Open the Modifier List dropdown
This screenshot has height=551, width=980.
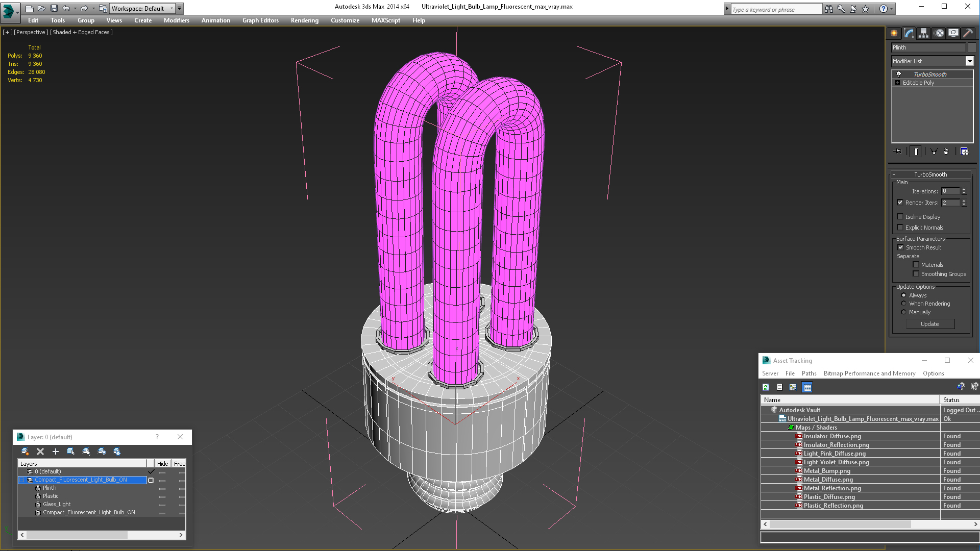point(969,61)
